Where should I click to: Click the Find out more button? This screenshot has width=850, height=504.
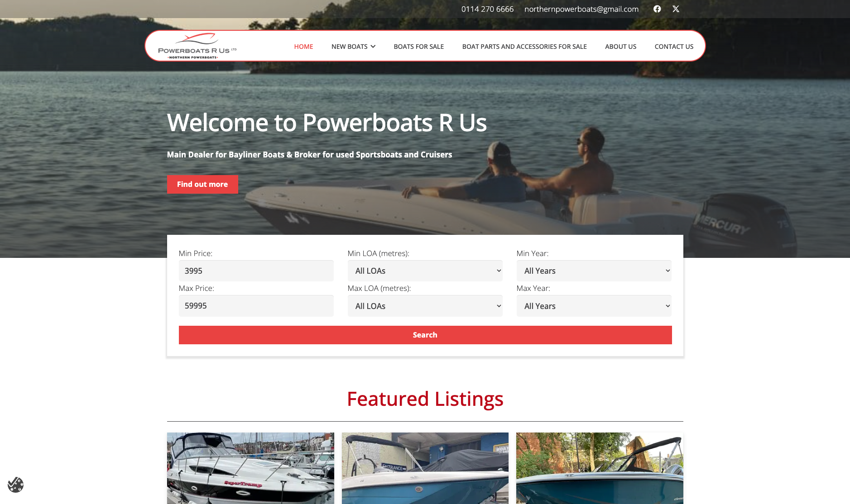coord(202,184)
